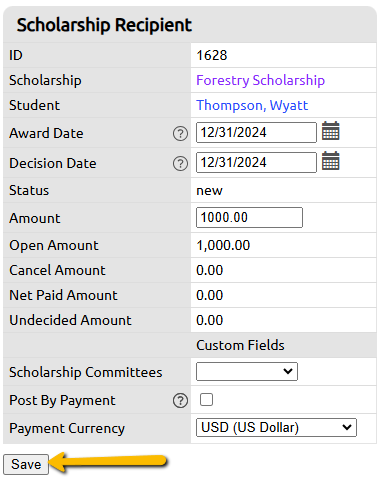This screenshot has width=380, height=477.
Task: Select the Open Amount value 1,000.00
Action: point(223,245)
